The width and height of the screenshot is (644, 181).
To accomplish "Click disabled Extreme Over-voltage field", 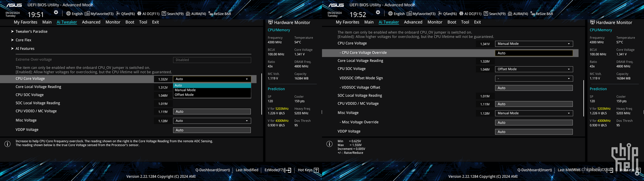I will coord(212,60).
